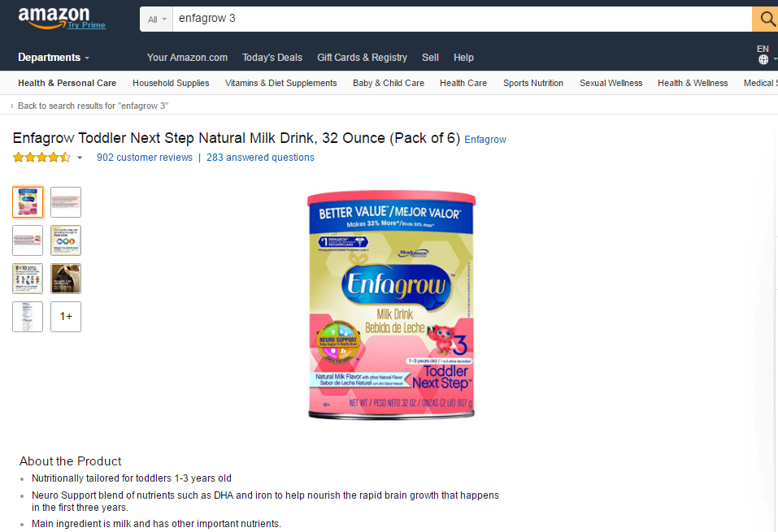Go back to search results for enfagrow 3
This screenshot has width=778, height=532.
[93, 106]
